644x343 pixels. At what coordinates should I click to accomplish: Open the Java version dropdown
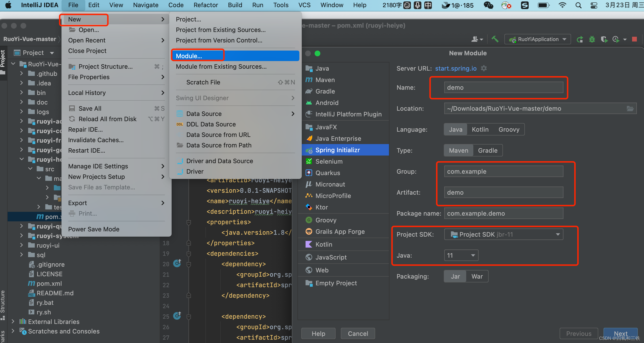pos(461,255)
